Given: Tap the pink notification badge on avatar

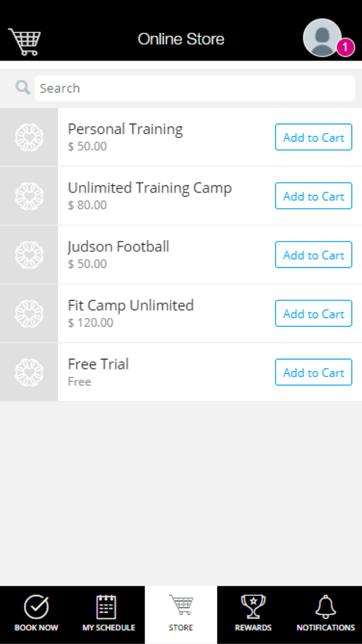Looking at the screenshot, I should (345, 48).
